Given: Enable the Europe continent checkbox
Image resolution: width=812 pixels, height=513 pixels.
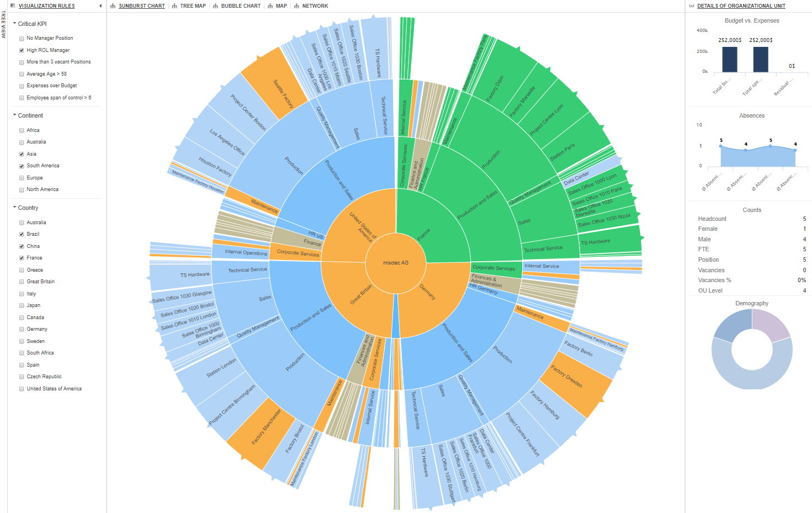Looking at the screenshot, I should pos(22,178).
